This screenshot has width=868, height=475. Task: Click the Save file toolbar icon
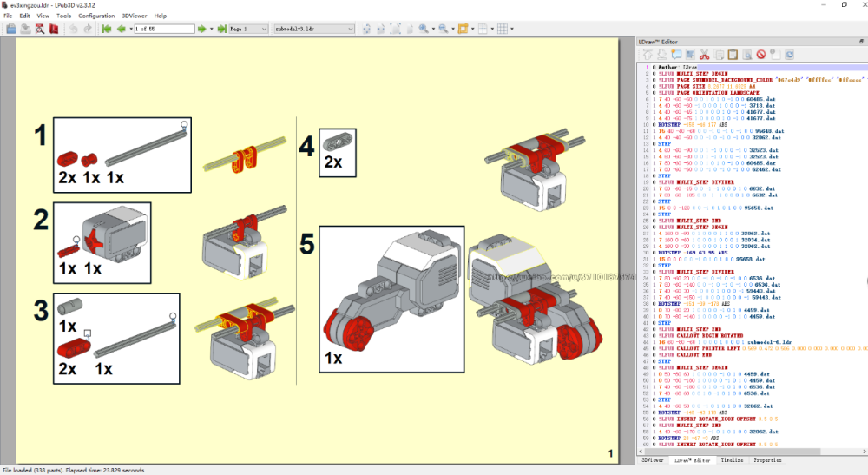tap(25, 29)
